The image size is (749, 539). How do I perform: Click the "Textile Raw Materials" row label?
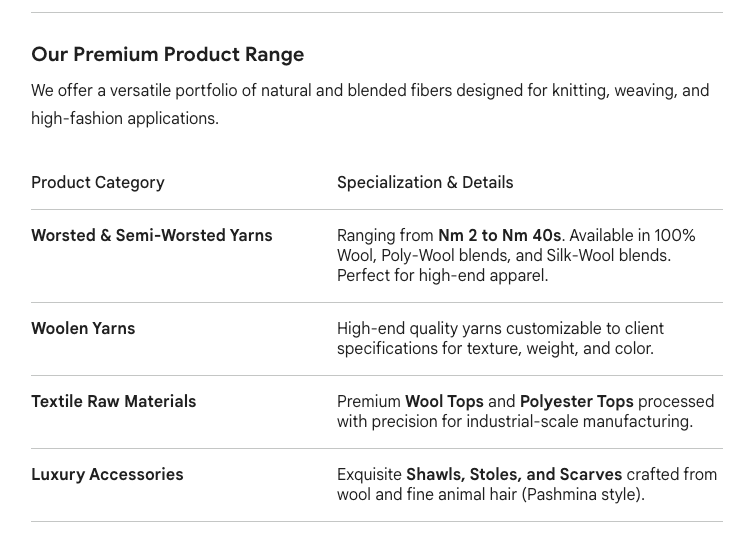click(113, 402)
